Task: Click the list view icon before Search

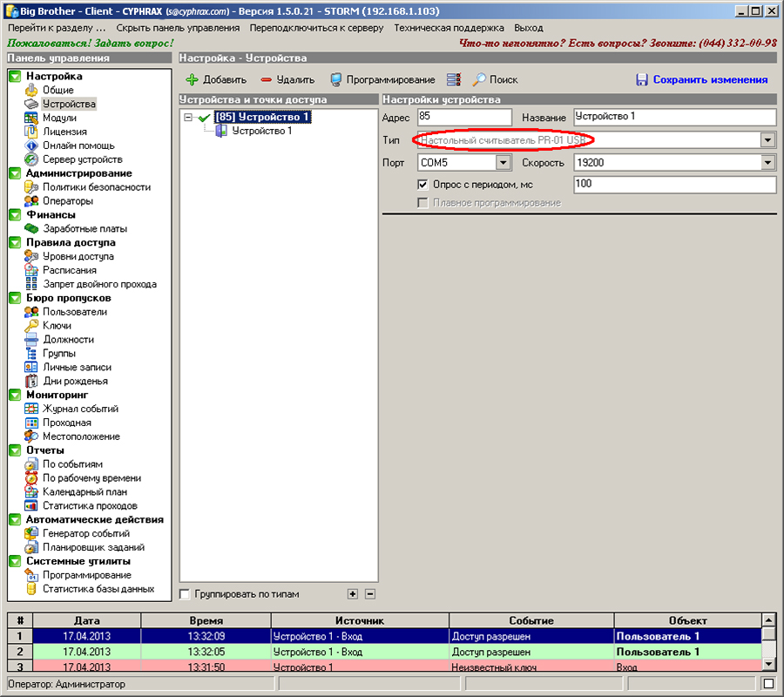Action: click(x=454, y=79)
